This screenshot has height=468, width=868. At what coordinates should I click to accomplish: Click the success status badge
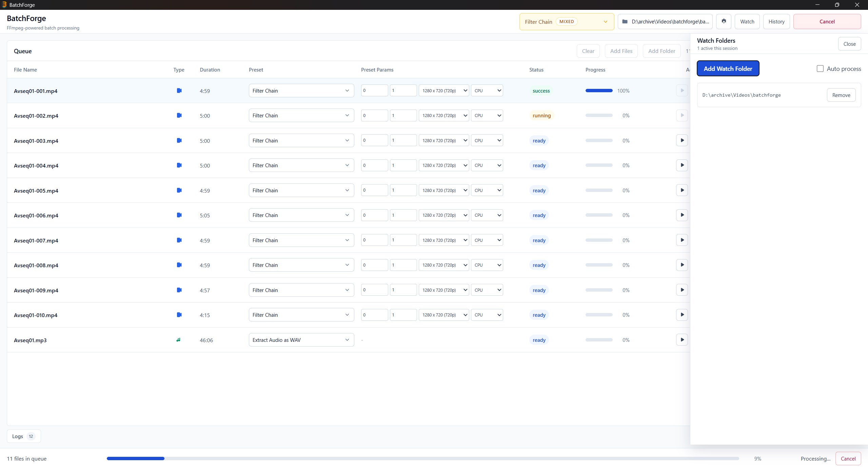click(541, 91)
